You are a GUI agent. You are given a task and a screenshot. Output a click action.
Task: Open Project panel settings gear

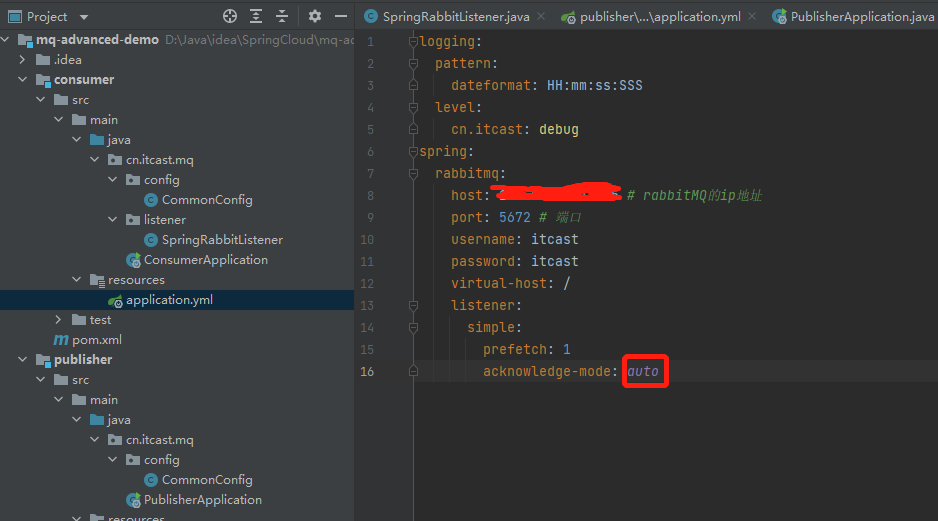pos(315,16)
